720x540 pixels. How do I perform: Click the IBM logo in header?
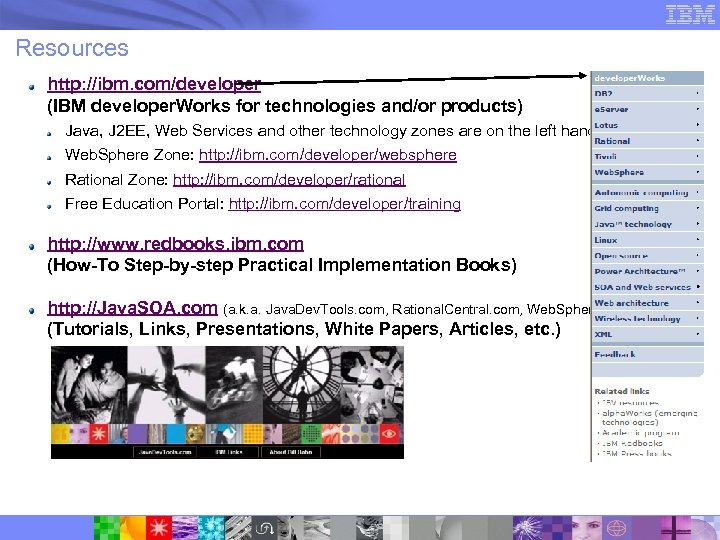(x=690, y=15)
